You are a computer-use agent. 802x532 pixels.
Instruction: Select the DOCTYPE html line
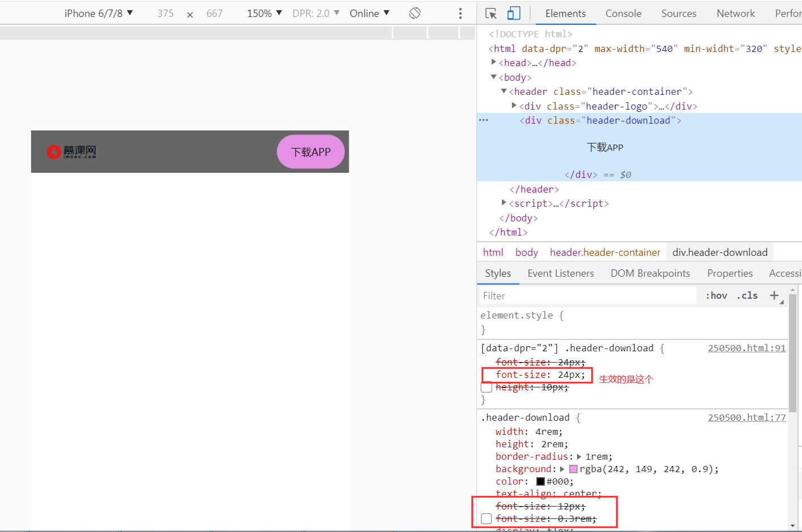pyautogui.click(x=530, y=34)
